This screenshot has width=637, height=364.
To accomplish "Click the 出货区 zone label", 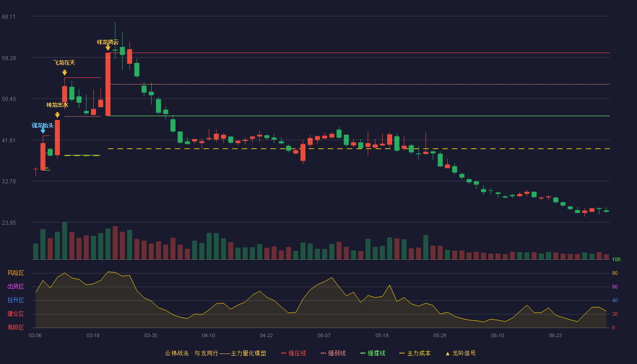I will pos(16,287).
